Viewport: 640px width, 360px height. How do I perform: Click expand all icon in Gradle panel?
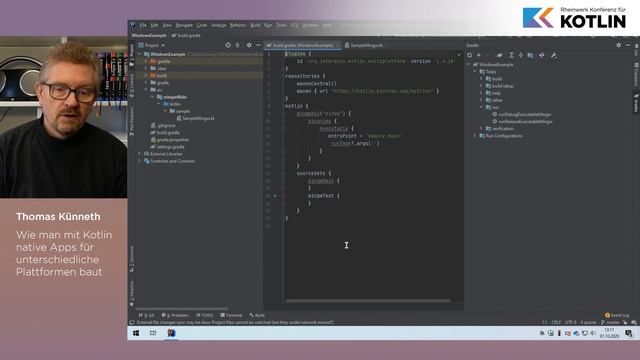click(x=511, y=55)
